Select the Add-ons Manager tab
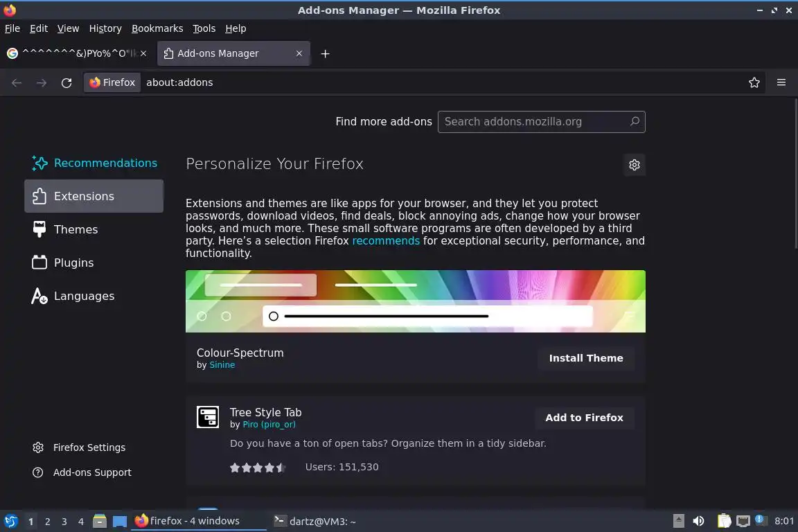The image size is (798, 532). tap(233, 53)
